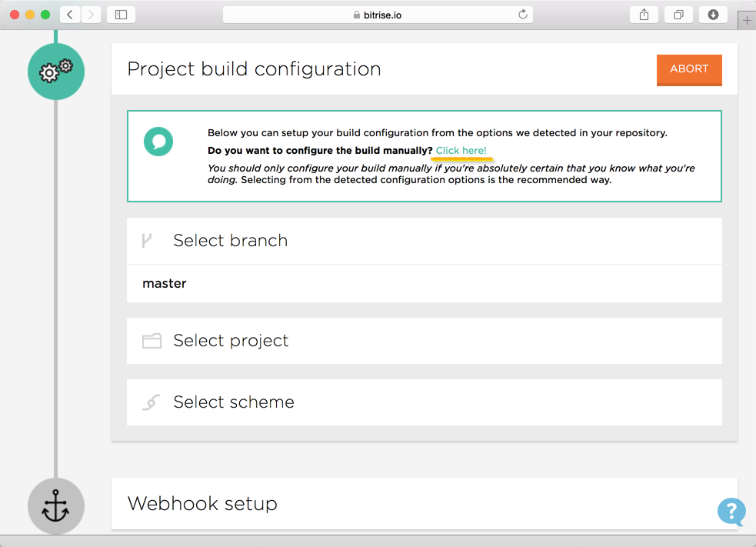Click the speech bubble notice icon
Image resolution: width=756 pixels, height=547 pixels.
[x=158, y=142]
